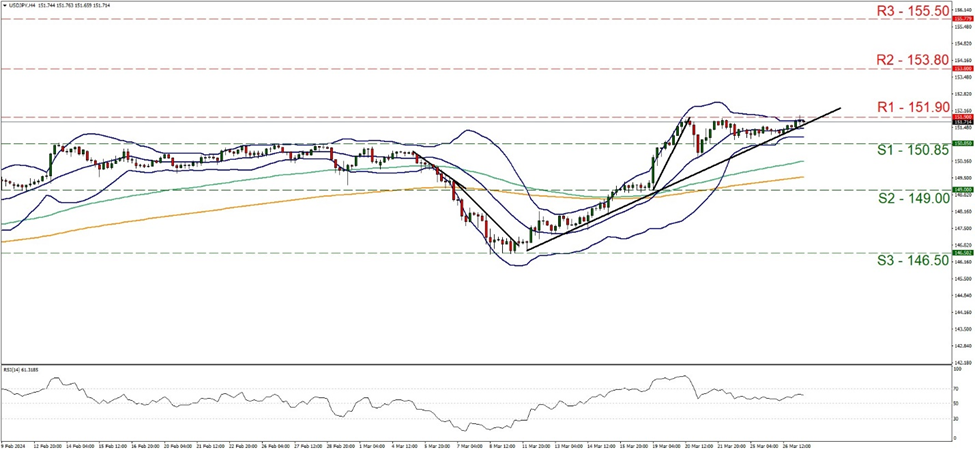Click the green 150.850 price tag on axis
The height and width of the screenshot is (452, 975).
point(960,144)
